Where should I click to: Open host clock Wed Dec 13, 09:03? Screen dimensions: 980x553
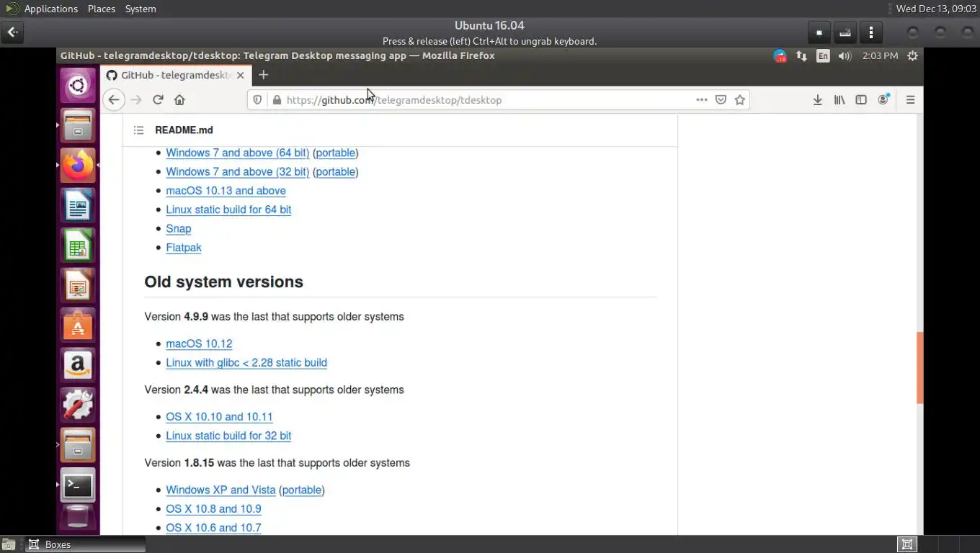pyautogui.click(x=936, y=9)
